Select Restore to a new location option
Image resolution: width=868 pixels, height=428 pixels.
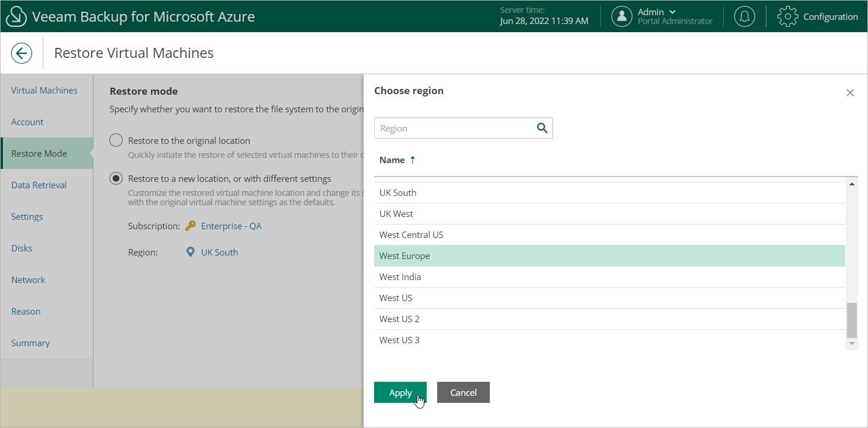coord(116,178)
